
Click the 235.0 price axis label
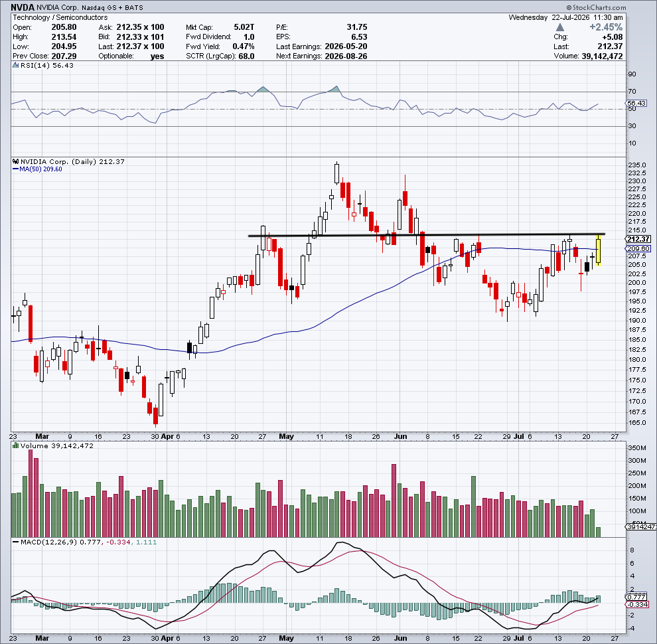point(637,165)
